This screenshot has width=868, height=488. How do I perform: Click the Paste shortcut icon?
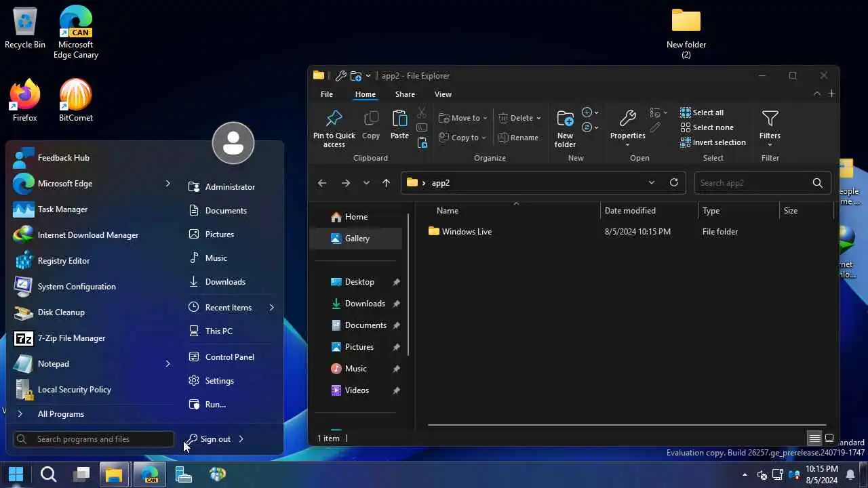coord(422,142)
